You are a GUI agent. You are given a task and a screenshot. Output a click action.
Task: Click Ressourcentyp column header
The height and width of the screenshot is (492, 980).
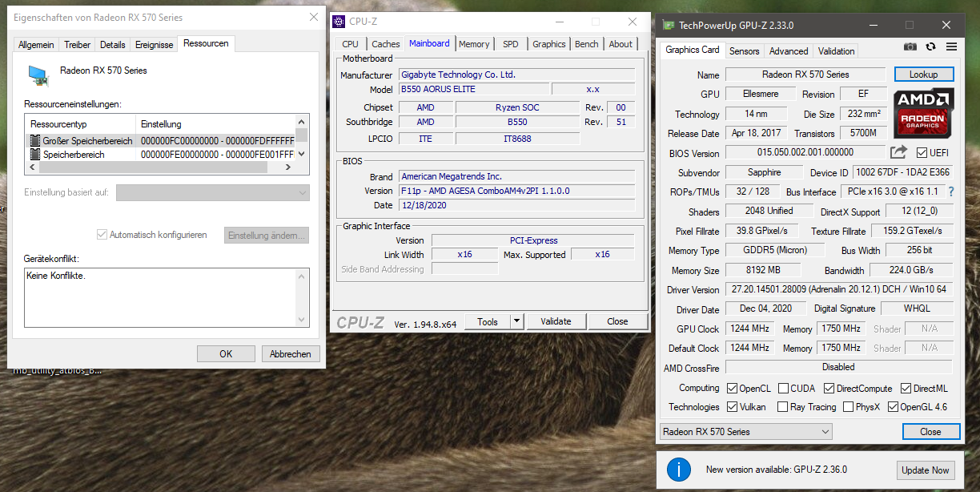click(x=81, y=124)
